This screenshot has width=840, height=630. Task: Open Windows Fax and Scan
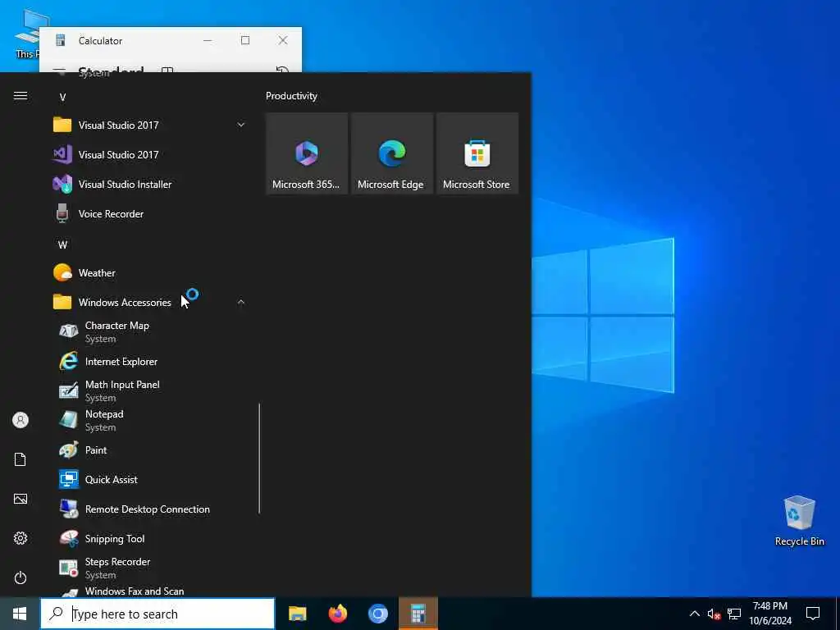pos(148,591)
